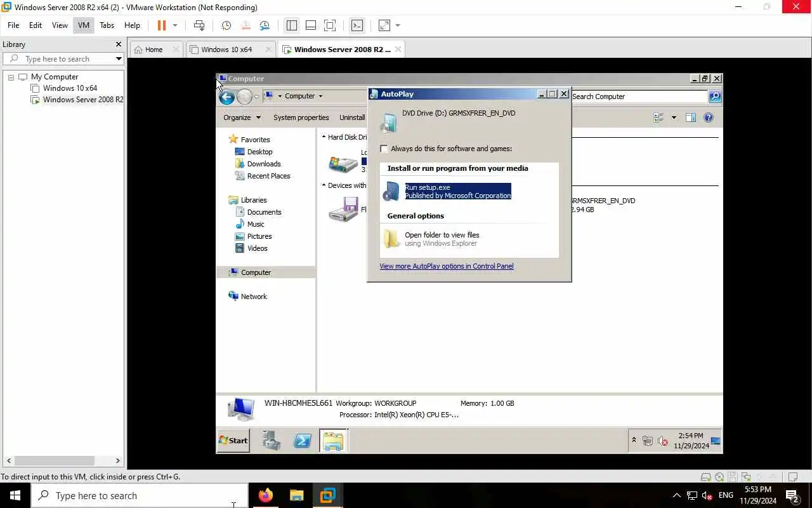Image resolution: width=812 pixels, height=508 pixels.
Task: Open File Explorer from host taskbar
Action: tap(296, 495)
